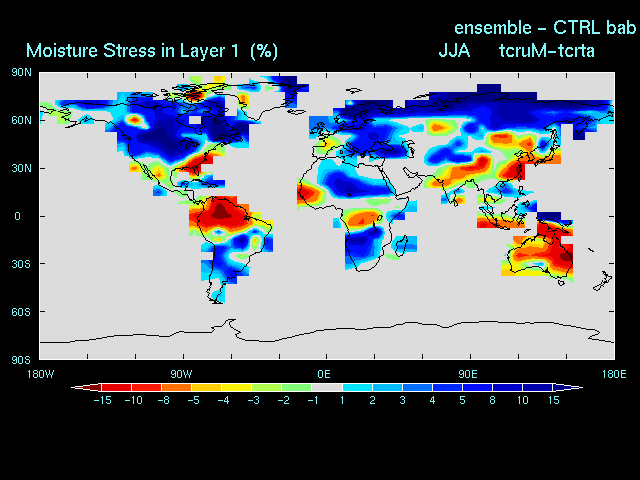Click the -1 colorbar tick value

[x=313, y=400]
